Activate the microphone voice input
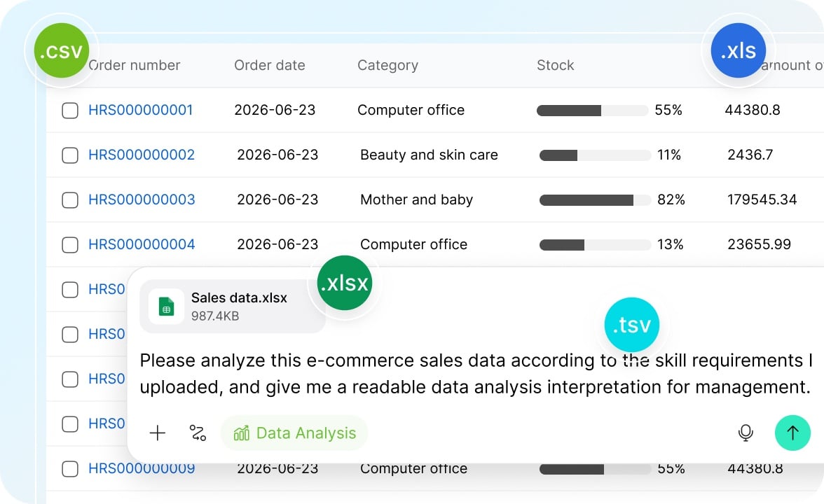The image size is (824, 504). (x=746, y=433)
